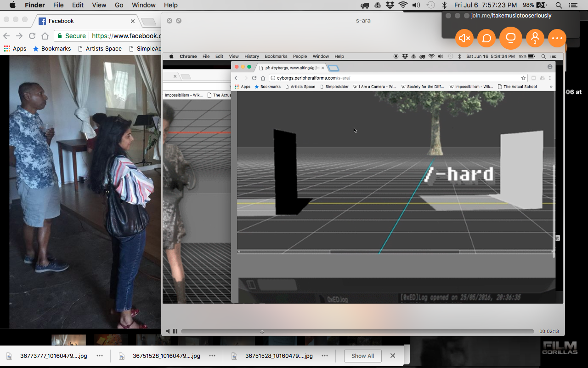Viewport: 588px width, 368px height.
Task: Open options menu for last 36751528 download
Action: (325, 356)
